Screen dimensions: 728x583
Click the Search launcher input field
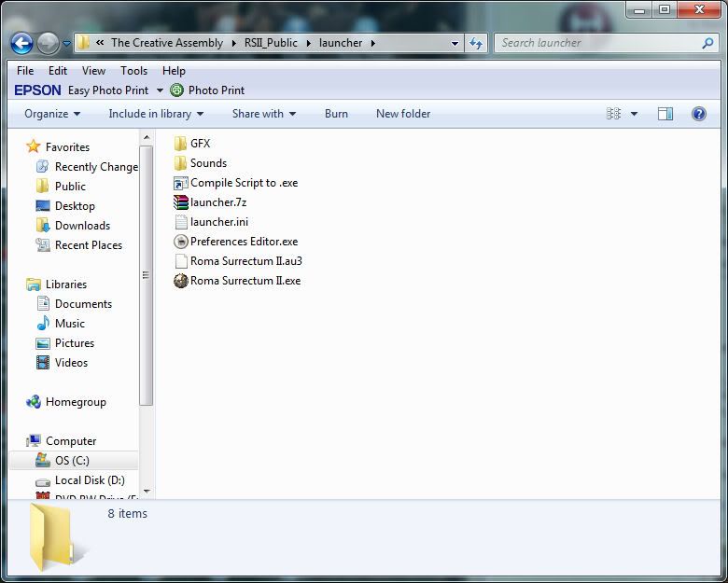597,43
